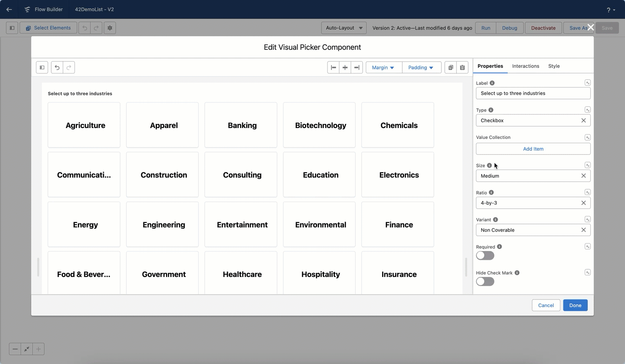
Task: Align component to the right
Action: point(356,67)
